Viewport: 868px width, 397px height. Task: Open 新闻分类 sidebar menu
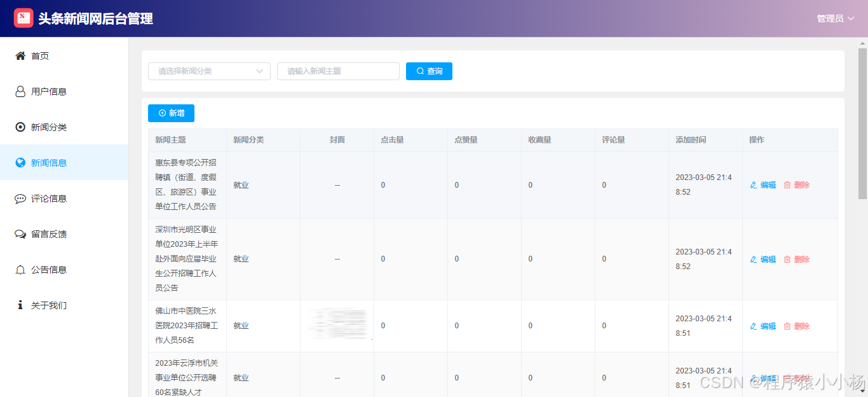64,127
